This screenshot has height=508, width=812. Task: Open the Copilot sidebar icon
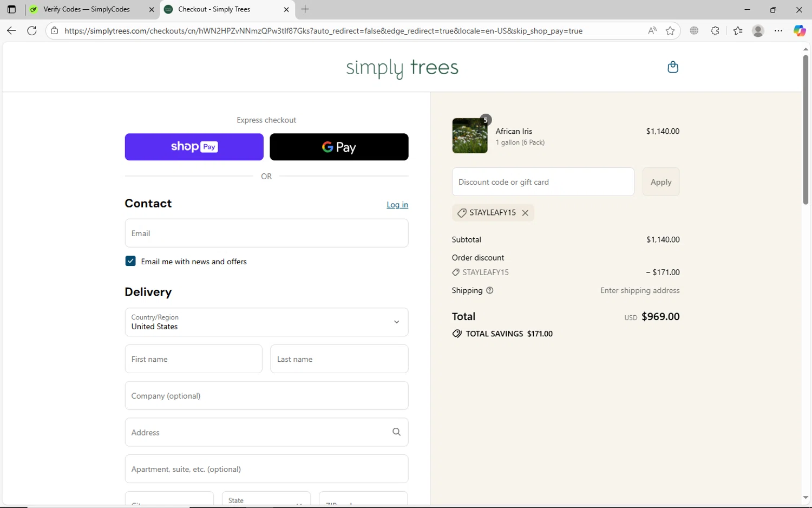[x=800, y=31]
